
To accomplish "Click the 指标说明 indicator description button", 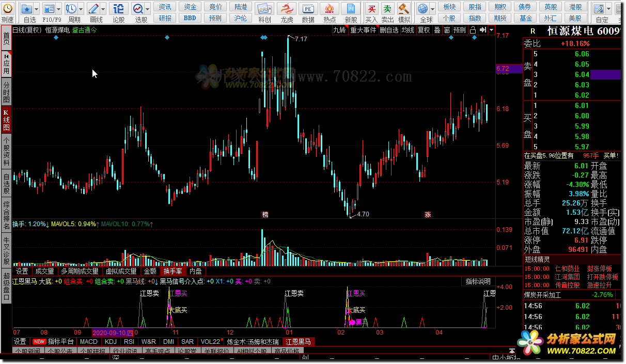I will point(478,281).
